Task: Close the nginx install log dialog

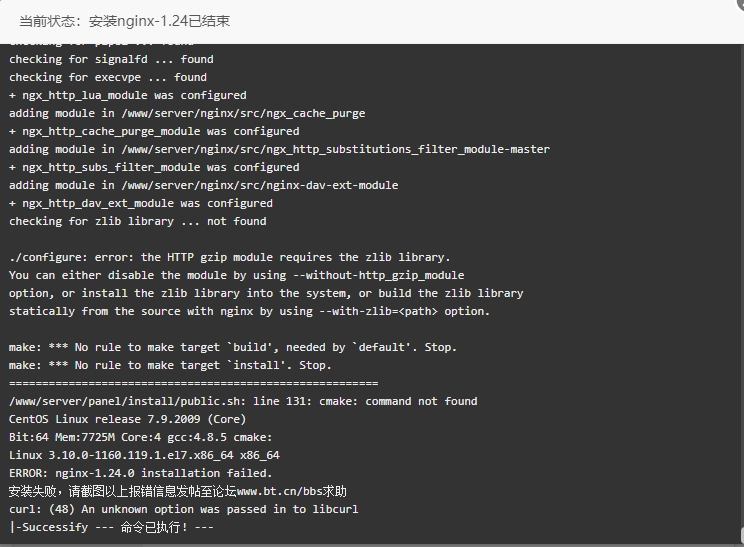Action: pyautogui.click(x=739, y=2)
